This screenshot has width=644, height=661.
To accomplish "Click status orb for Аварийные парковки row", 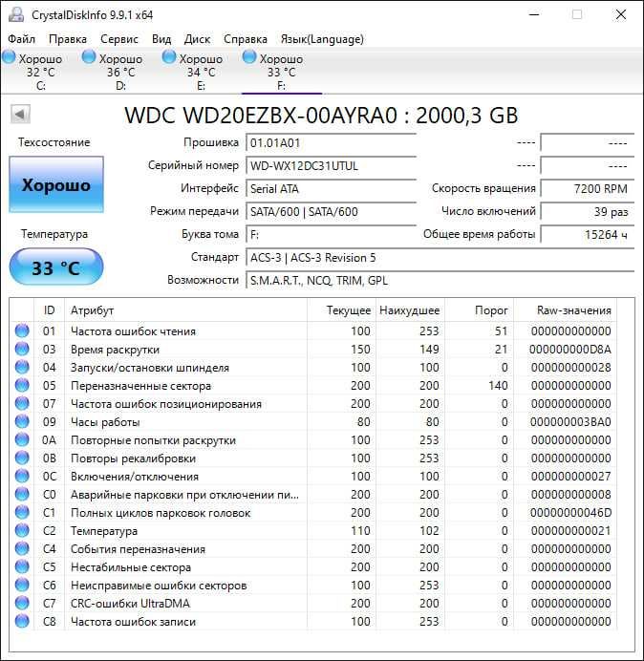I will (x=22, y=494).
